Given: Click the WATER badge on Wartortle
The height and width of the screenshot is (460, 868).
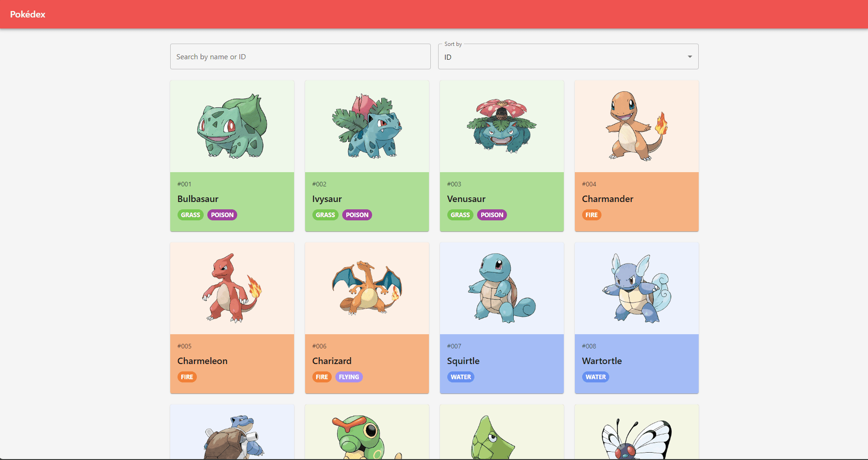Looking at the screenshot, I should (595, 376).
